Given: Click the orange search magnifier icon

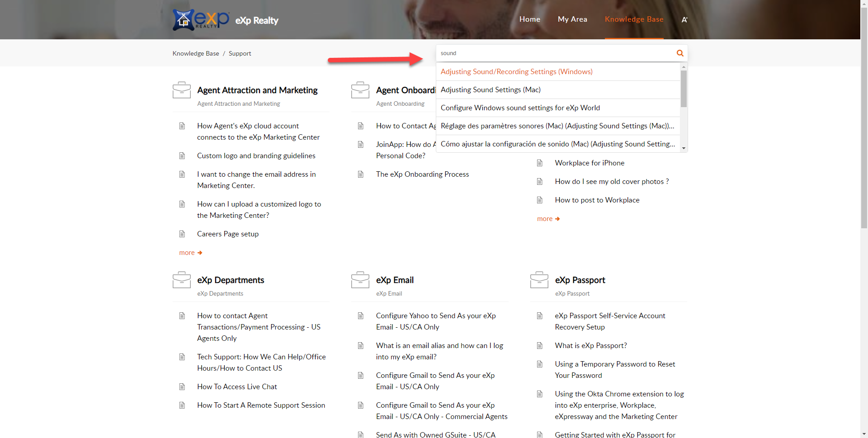Looking at the screenshot, I should 680,53.
